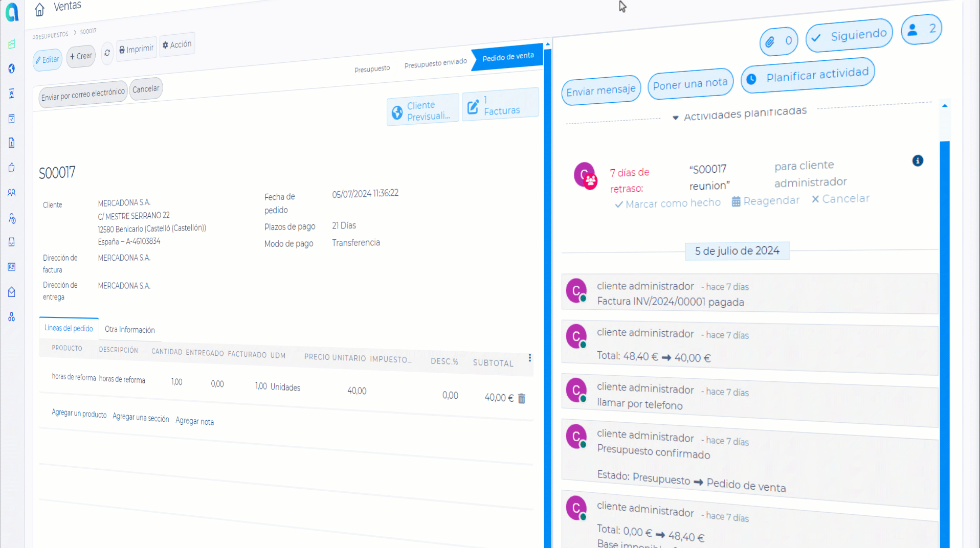
Task: Mark the reunion activity as done
Action: pos(667,203)
